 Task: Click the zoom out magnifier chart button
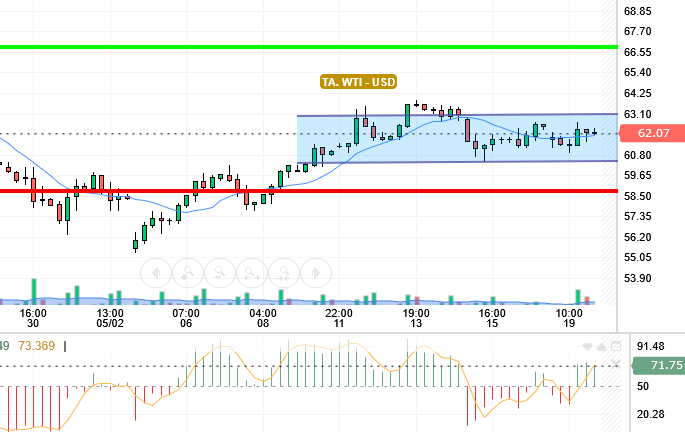(220, 273)
